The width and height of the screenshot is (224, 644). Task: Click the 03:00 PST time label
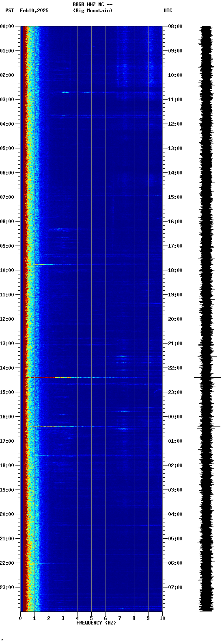[x=7, y=100]
